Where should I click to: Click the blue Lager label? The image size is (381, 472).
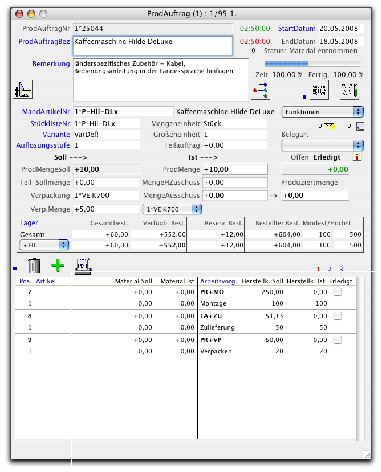click(29, 223)
